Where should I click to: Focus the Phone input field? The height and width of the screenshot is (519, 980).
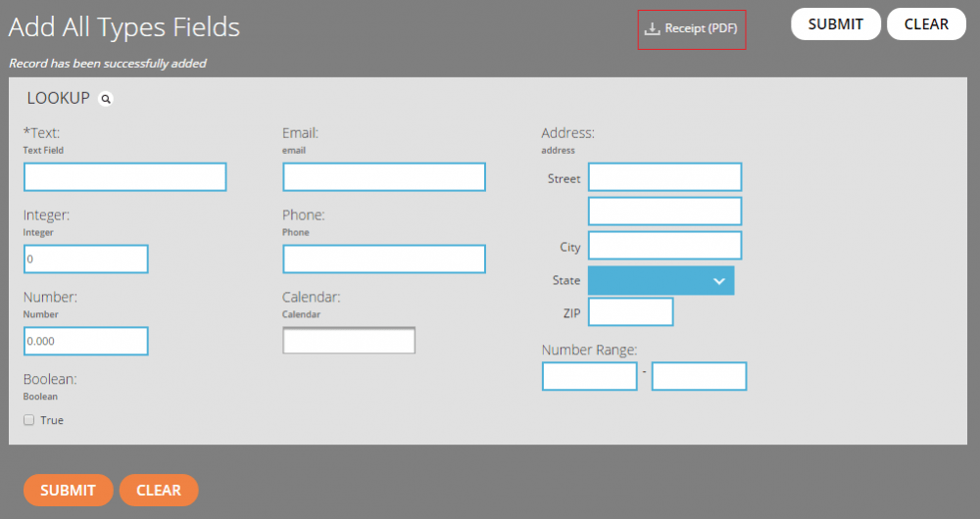coord(384,259)
